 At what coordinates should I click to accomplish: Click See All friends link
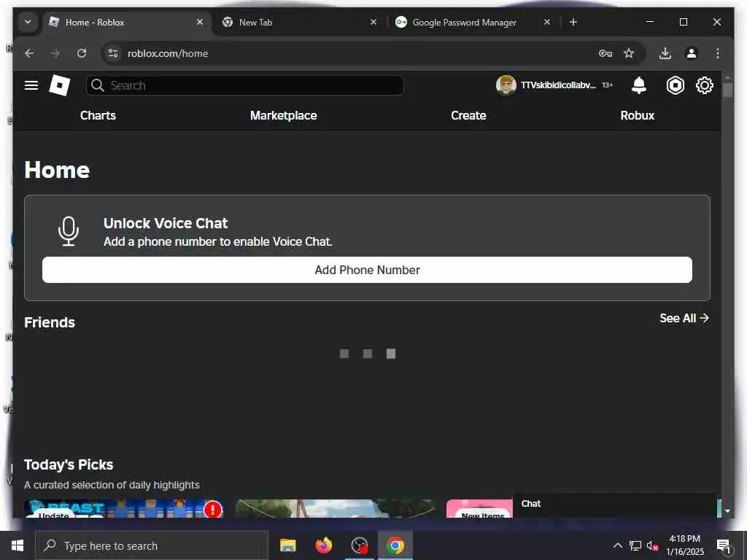[x=684, y=318]
